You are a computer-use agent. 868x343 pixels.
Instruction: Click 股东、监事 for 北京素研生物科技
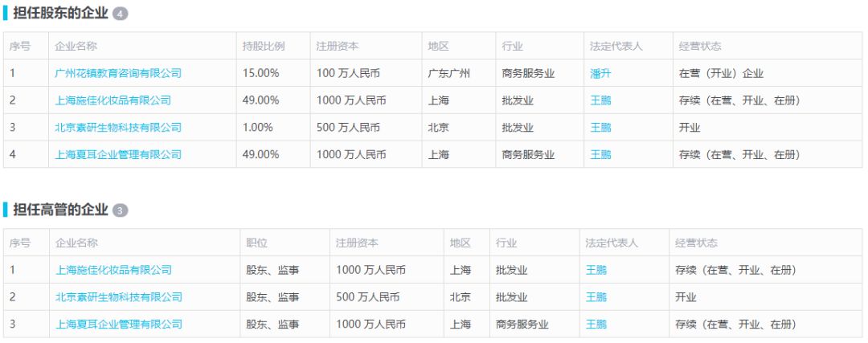[x=273, y=297]
